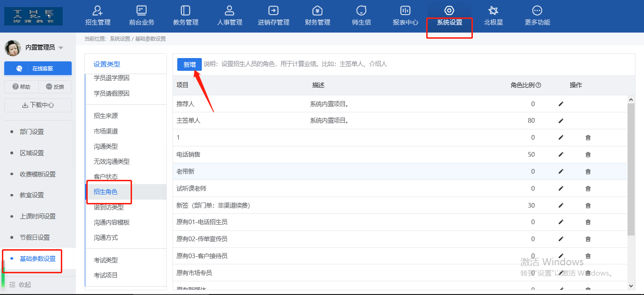The height and width of the screenshot is (295, 644).
Task: Select 学员退学原因 setting type
Action: coord(111,78)
